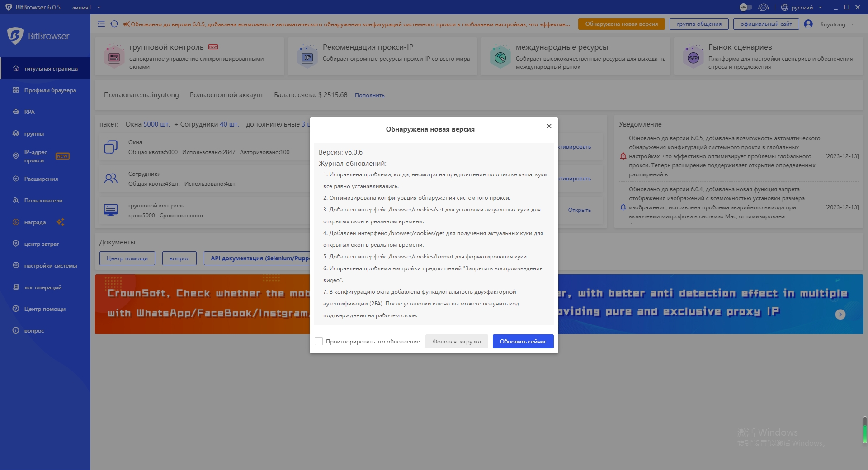
Task: Click the blue bell notification icon
Action: pyautogui.click(x=623, y=207)
